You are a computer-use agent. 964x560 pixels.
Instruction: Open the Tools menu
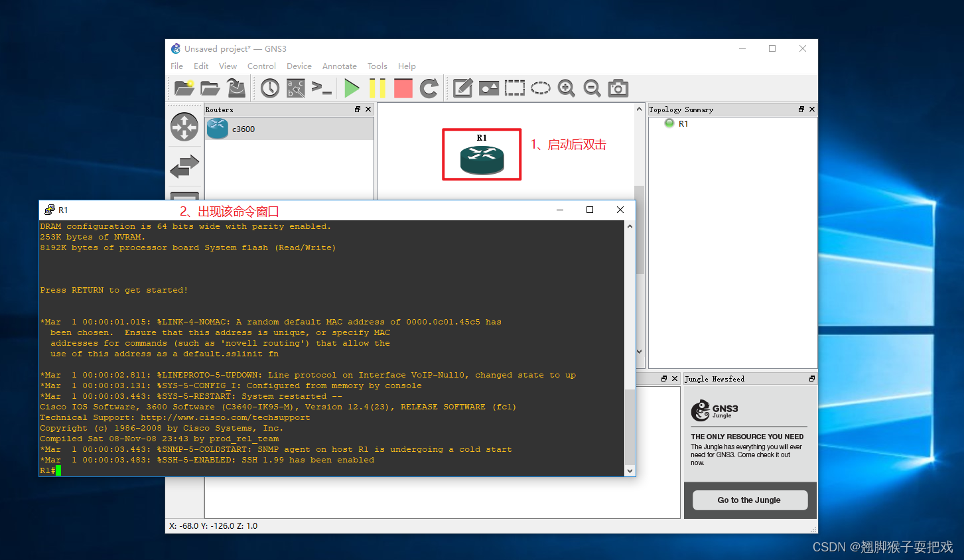coord(378,66)
